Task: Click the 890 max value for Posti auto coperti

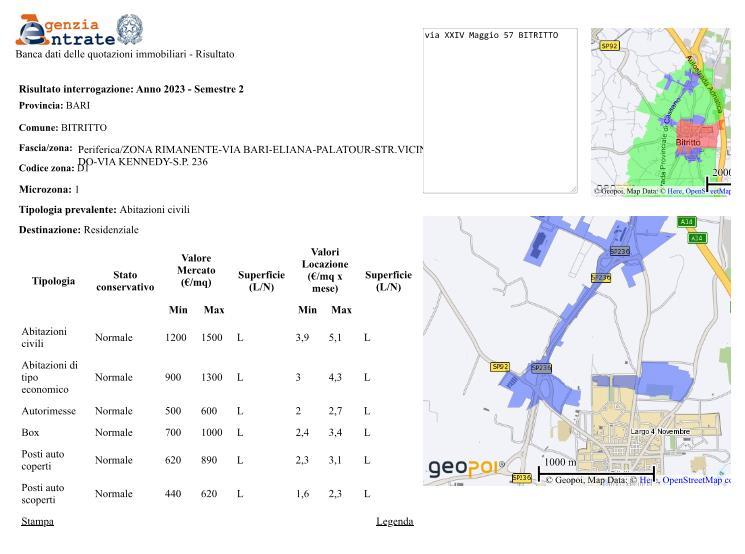Action: pos(209,460)
